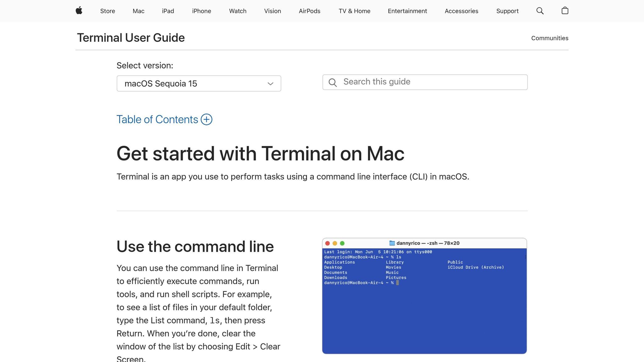Open the Watch menu item

pos(238,11)
